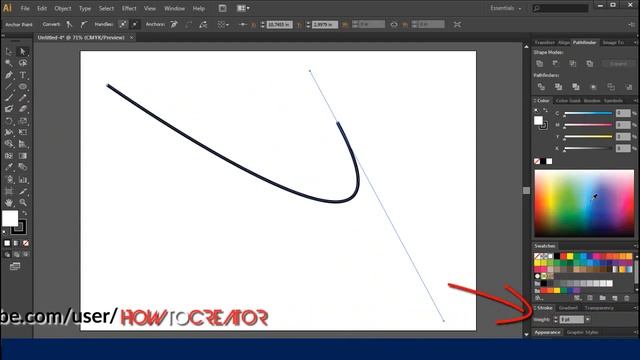Viewport: 640px width, 360px height.
Task: Open the stroke Weight dropdown arrow
Action: (588, 320)
